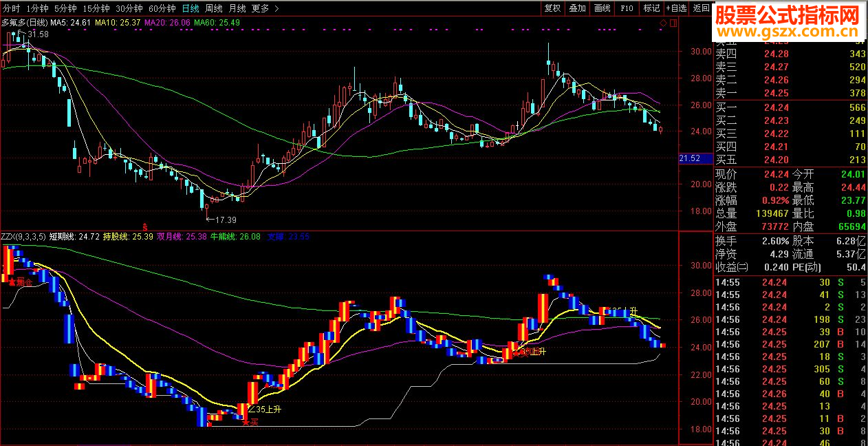868x446 pixels.
Task: Select the 买一 24.24 order row
Action: [791, 107]
